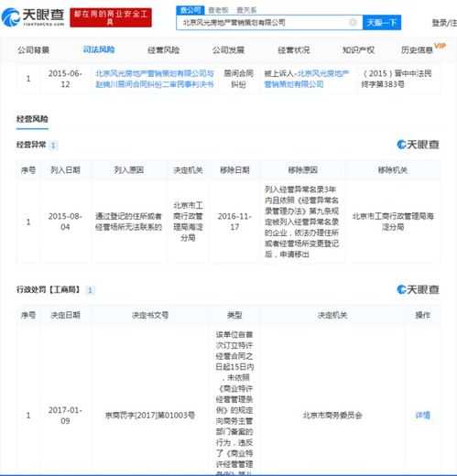Open the 被上诉人 company name link
Image resolution: width=457 pixels, height=476 pixels.
pyautogui.click(x=307, y=79)
